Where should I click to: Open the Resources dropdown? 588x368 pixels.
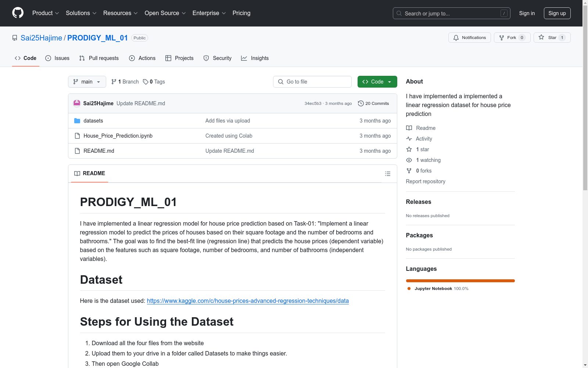tap(121, 13)
